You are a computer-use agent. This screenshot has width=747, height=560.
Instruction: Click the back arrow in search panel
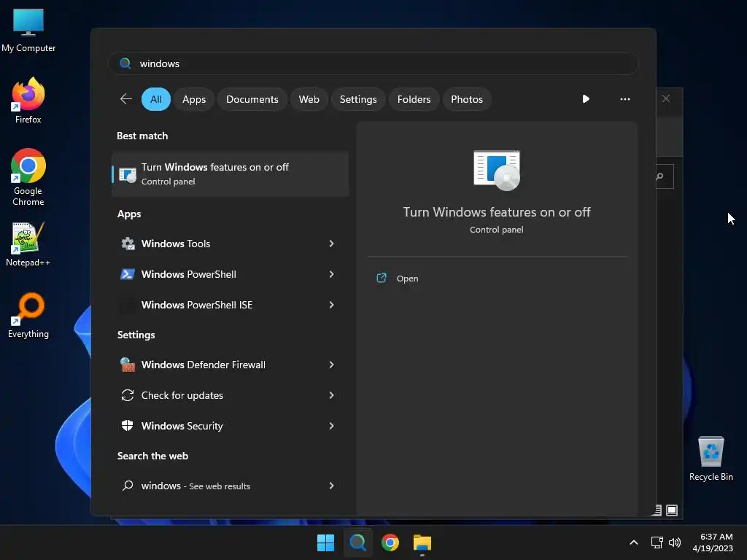(125, 99)
